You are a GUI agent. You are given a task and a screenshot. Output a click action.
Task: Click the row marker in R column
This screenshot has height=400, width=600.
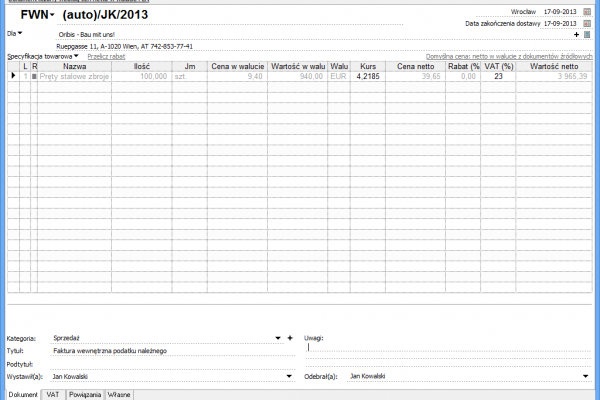coord(33,76)
